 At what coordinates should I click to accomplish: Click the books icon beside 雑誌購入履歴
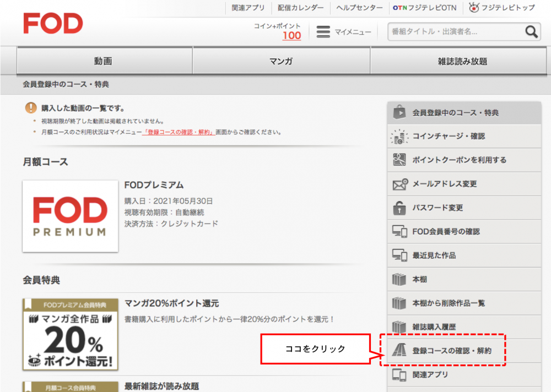pos(399,327)
